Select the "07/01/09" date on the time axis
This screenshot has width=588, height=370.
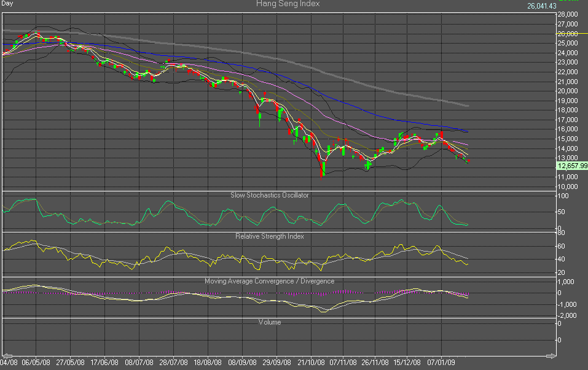[441, 363]
